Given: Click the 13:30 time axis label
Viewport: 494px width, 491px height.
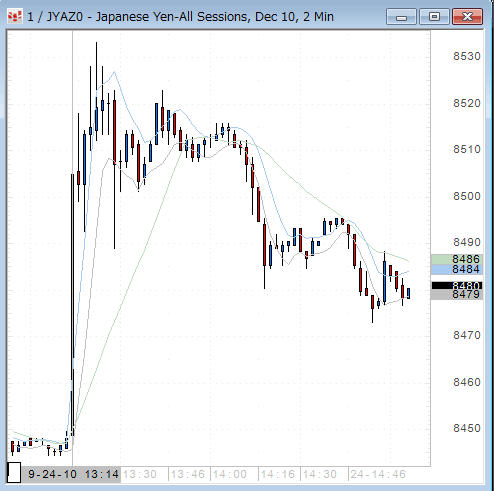Looking at the screenshot, I should coord(140,474).
